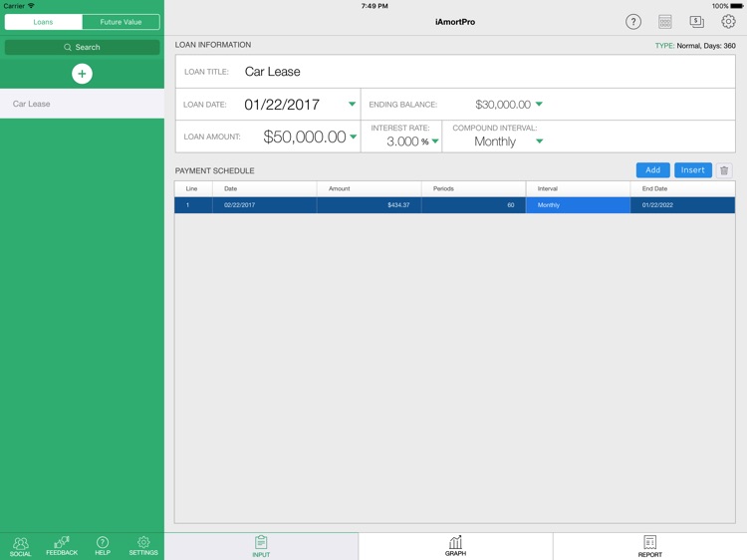747x560 pixels.
Task: Switch to Future Value segment
Action: point(121,22)
